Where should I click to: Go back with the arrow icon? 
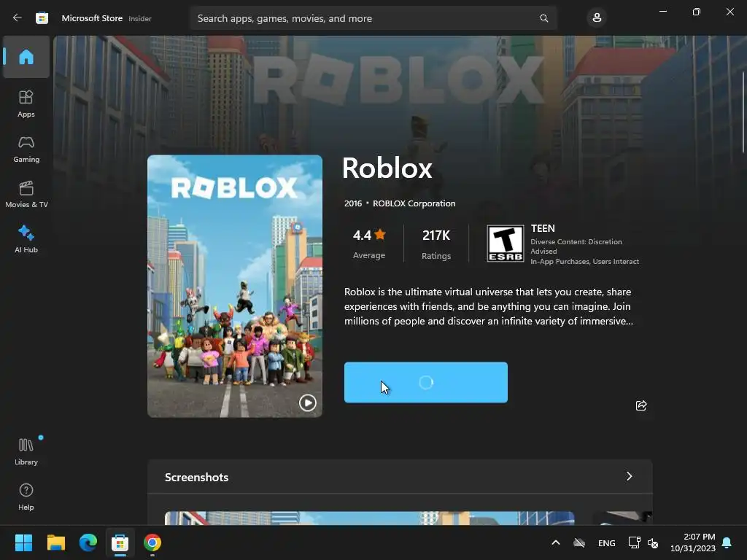18,17
